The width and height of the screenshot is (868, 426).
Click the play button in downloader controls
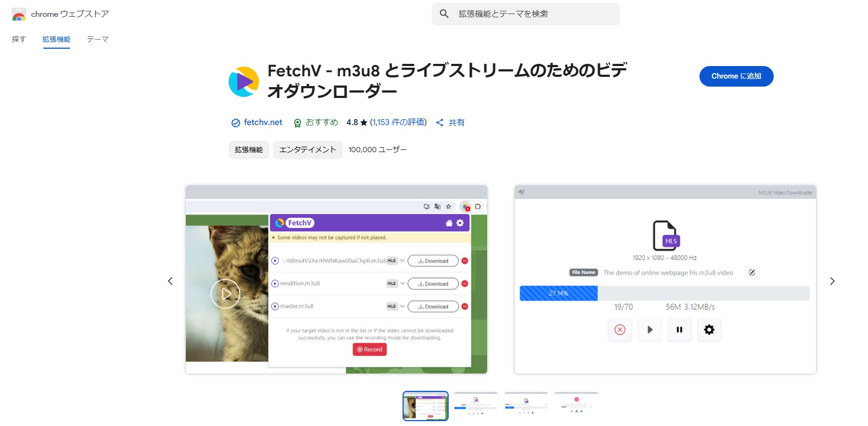(650, 330)
